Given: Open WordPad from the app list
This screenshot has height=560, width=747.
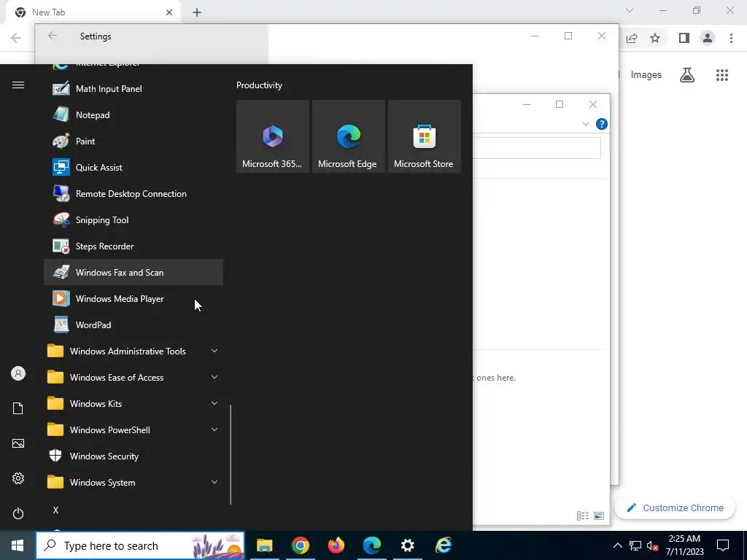Looking at the screenshot, I should [x=133, y=324].
